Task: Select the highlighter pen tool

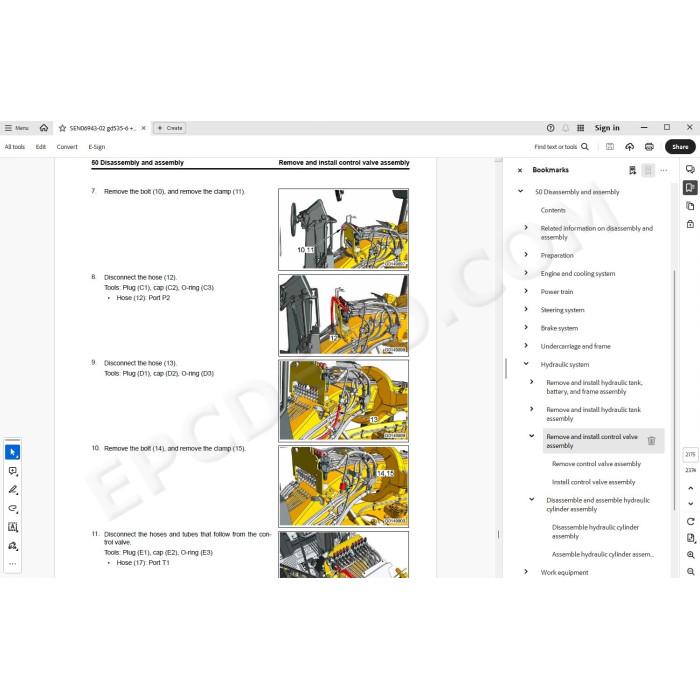Action: pos(12,490)
